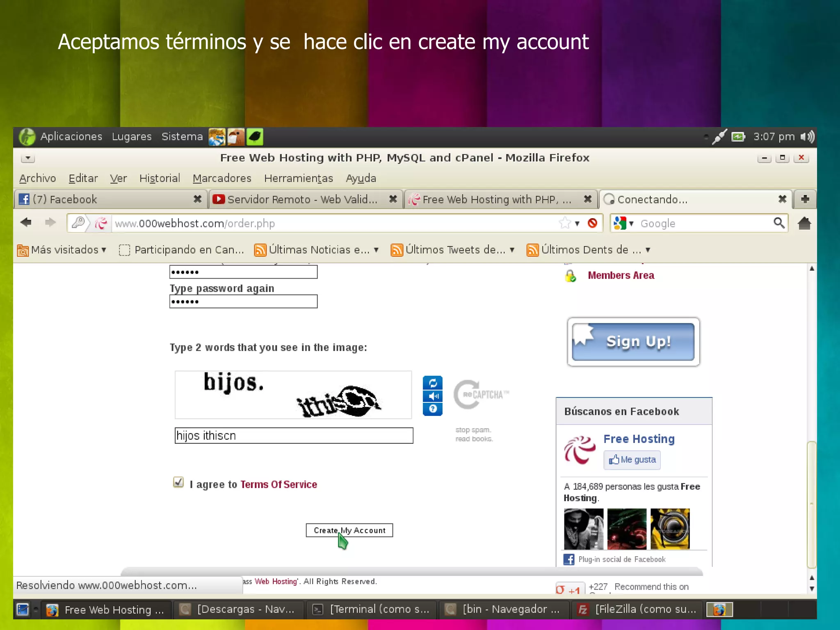
Task: Click the network connection icon in panel
Action: (x=719, y=137)
